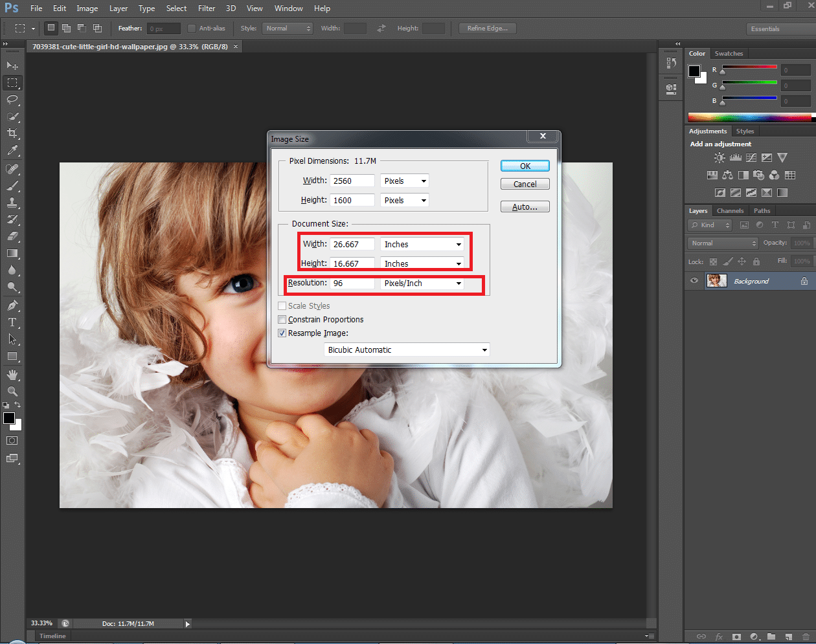Screen dimensions: 816x644
Task: Open the document width Inches dropdown
Action: point(422,245)
